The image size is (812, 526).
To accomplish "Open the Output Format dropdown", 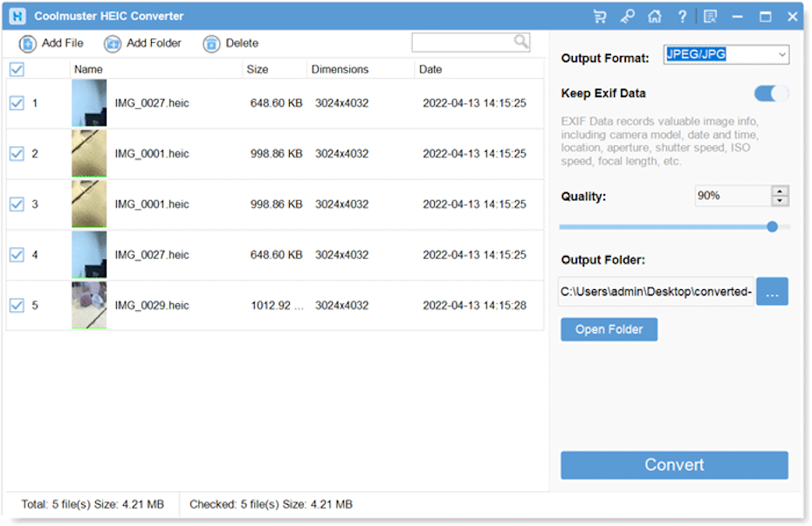I will pos(726,54).
